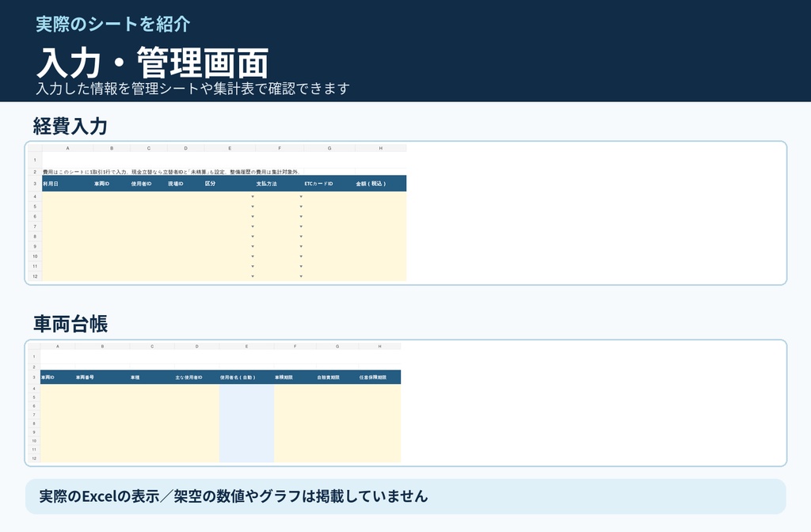The image size is (811, 532).
Task: Select column G header in 車両台帳 sheet
Action: tap(337, 347)
